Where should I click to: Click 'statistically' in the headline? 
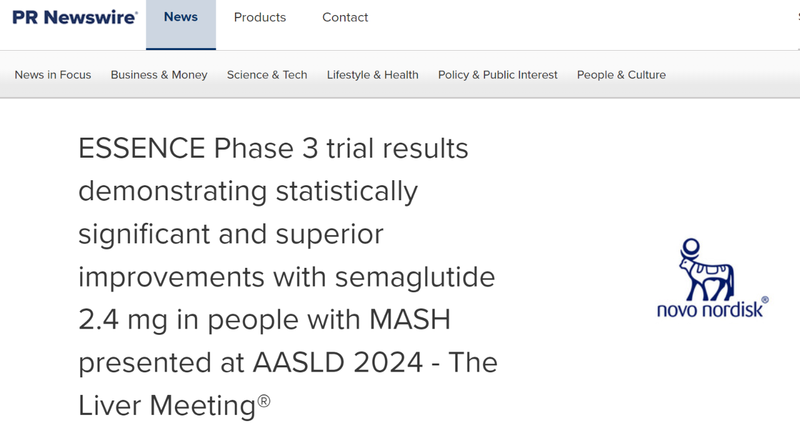tap(342, 191)
